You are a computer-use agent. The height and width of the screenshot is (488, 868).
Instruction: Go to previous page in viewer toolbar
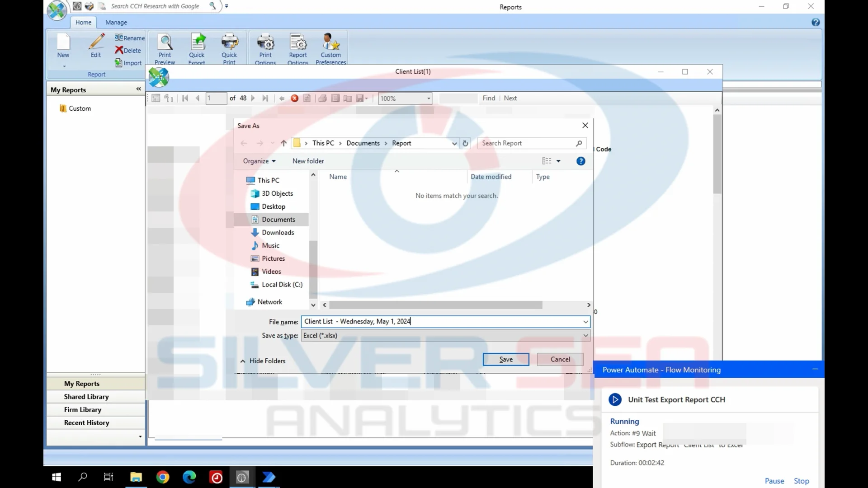198,98
